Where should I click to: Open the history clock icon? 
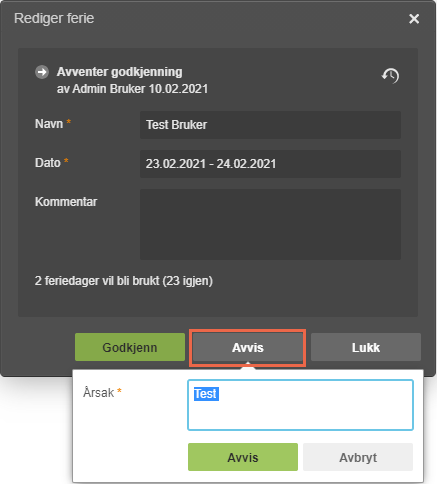coord(390,76)
